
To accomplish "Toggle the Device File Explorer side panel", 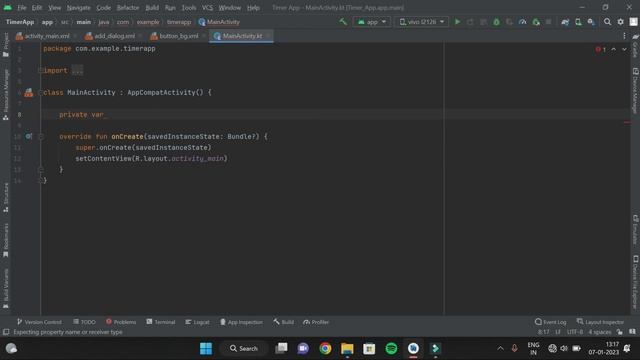I will [x=636, y=282].
